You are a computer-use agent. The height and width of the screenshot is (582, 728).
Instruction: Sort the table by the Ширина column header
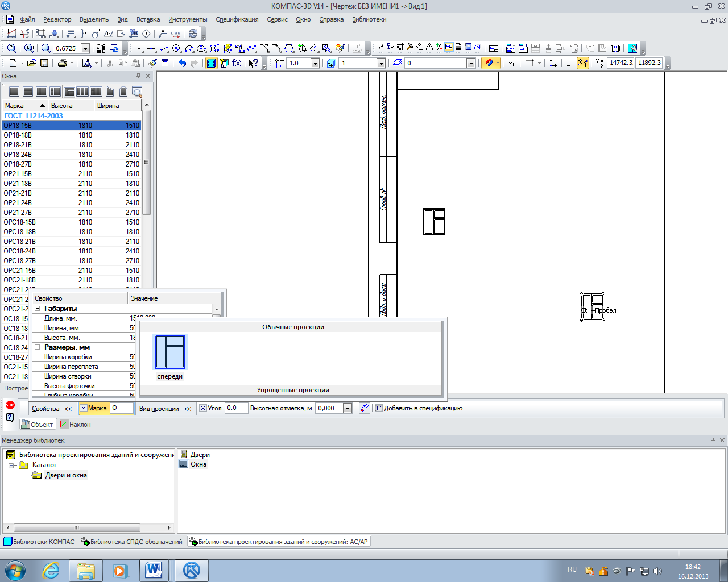click(x=118, y=106)
